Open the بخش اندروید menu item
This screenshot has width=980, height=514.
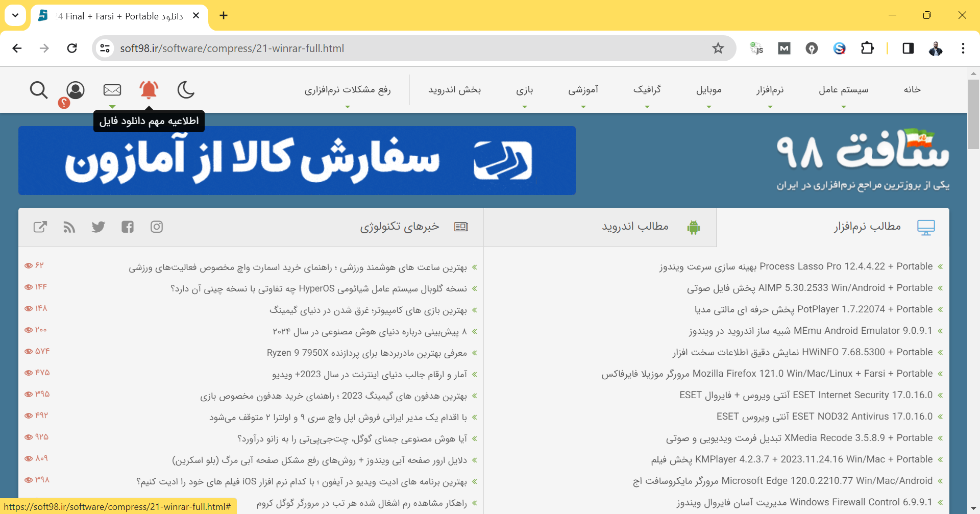pyautogui.click(x=455, y=90)
